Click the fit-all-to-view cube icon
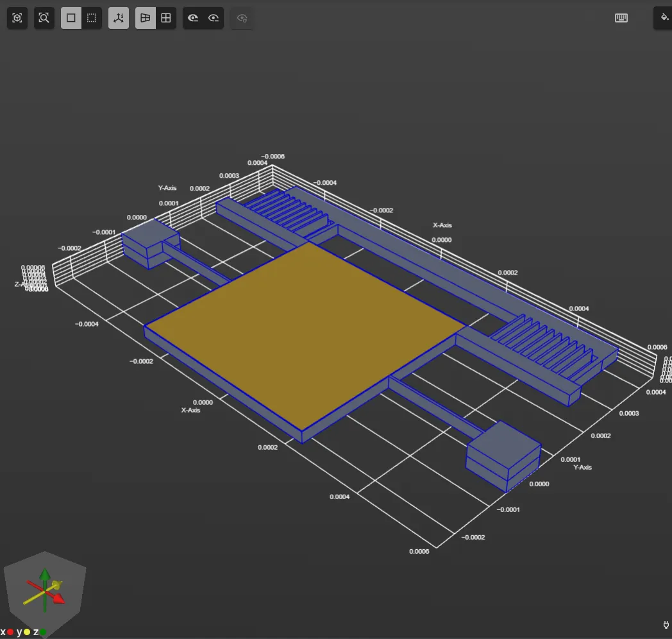The width and height of the screenshot is (672, 639). tap(17, 18)
